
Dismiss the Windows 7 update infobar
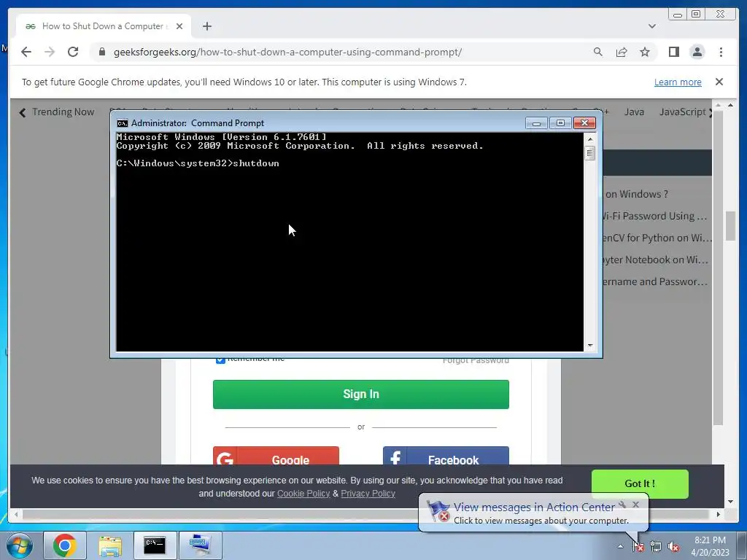tap(719, 82)
